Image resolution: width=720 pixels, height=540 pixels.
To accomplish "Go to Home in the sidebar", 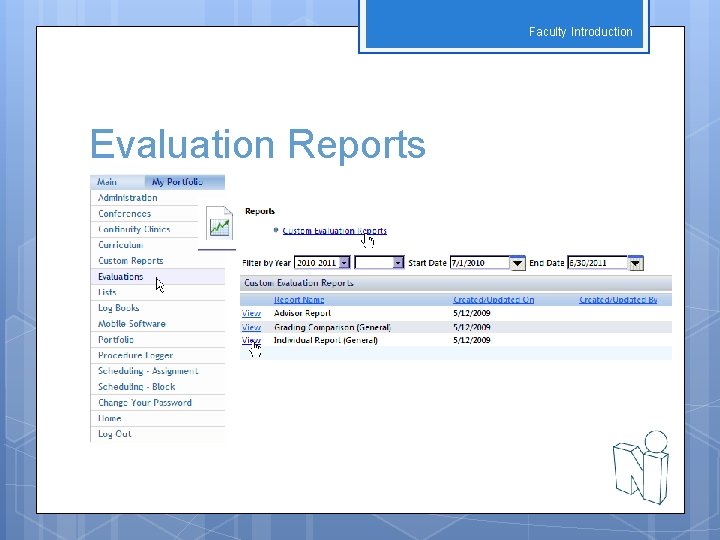I will coord(110,418).
